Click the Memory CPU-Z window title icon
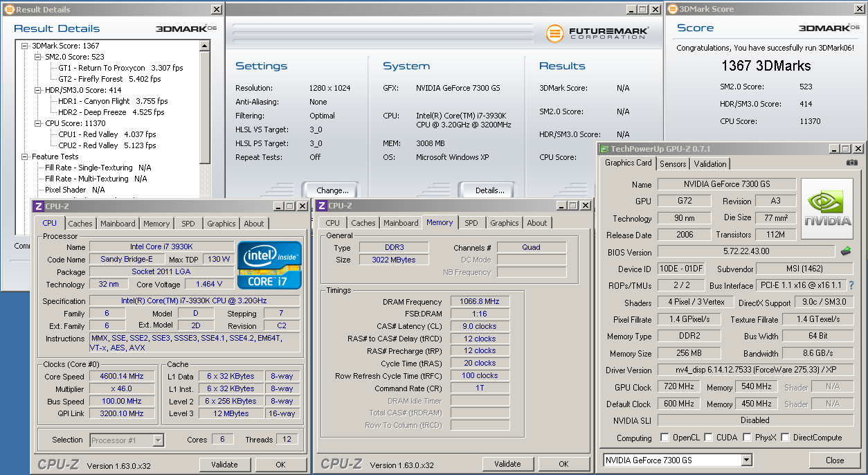Image resolution: width=868 pixels, height=475 pixels. pyautogui.click(x=321, y=206)
